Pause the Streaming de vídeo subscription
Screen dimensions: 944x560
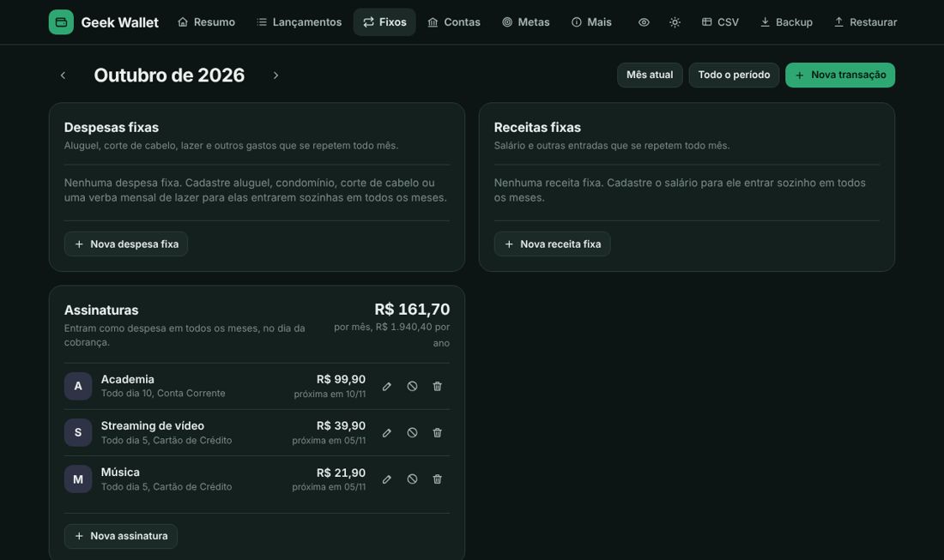point(412,432)
